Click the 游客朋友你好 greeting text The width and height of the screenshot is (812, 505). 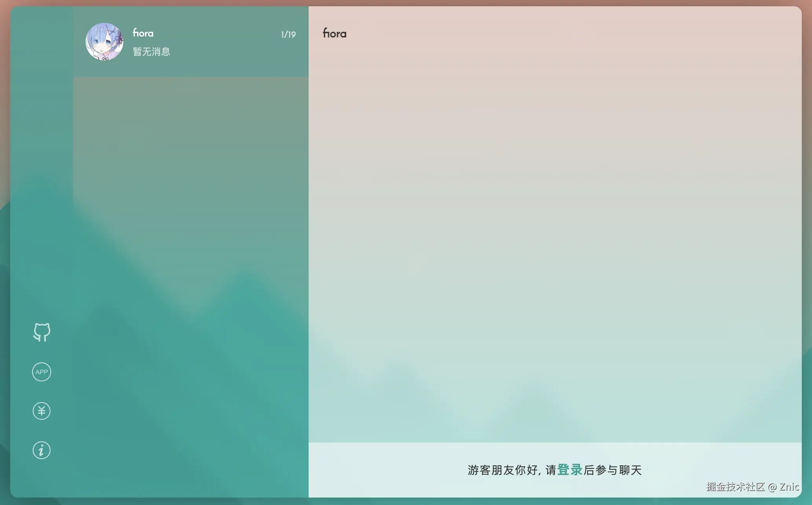pos(503,470)
